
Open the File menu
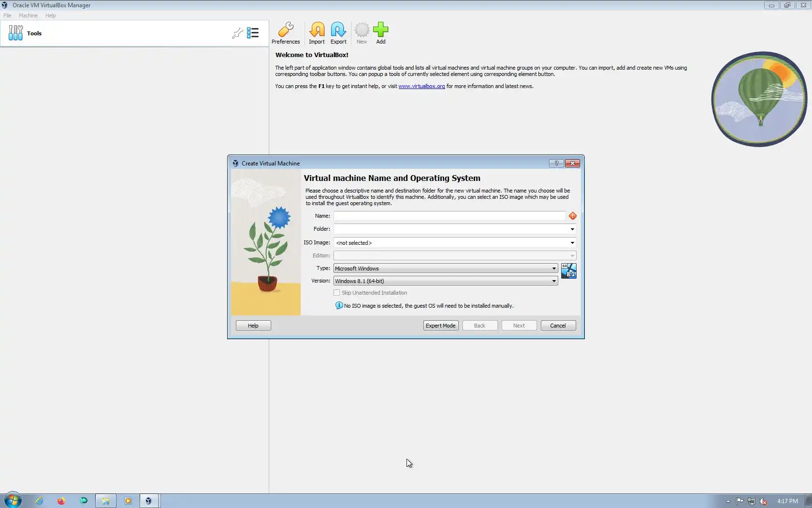click(x=7, y=15)
